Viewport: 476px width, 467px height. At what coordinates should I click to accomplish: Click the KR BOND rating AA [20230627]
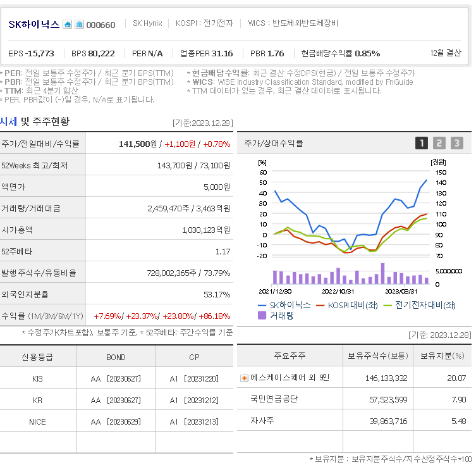pyautogui.click(x=116, y=400)
